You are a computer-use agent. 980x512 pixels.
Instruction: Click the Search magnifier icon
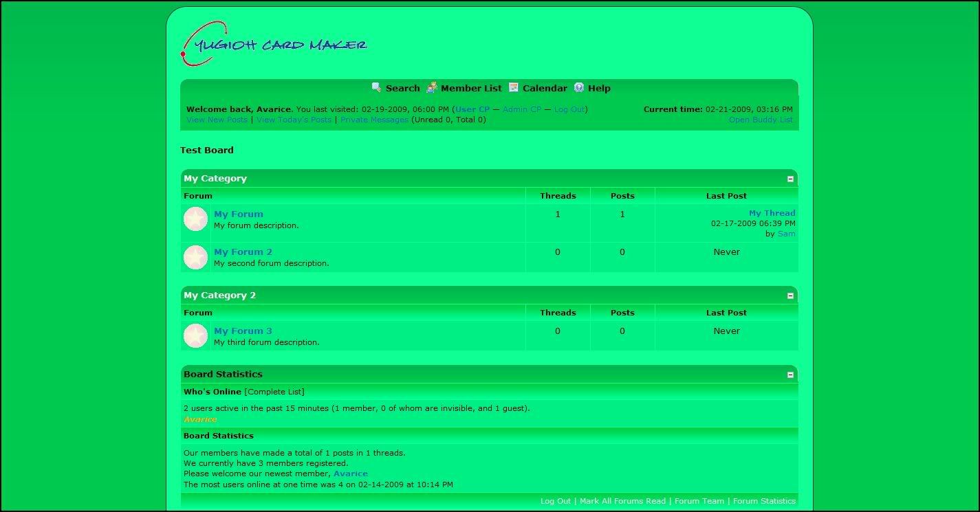point(376,87)
